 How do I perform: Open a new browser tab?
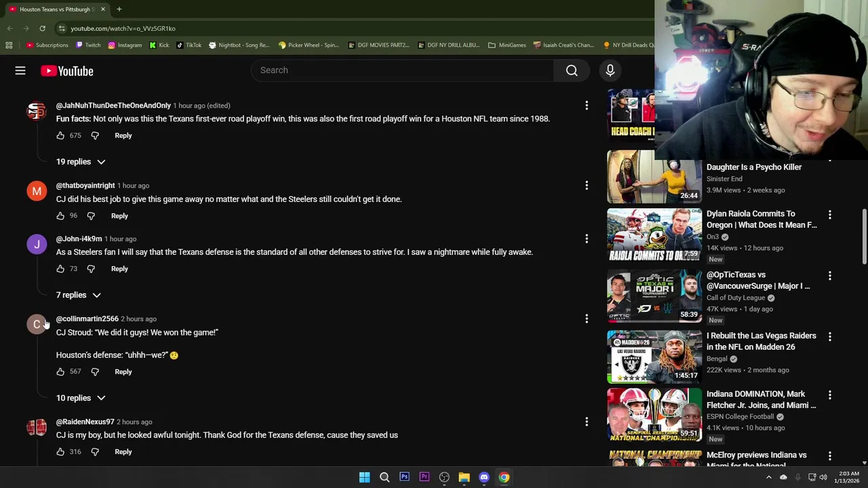[x=119, y=9]
